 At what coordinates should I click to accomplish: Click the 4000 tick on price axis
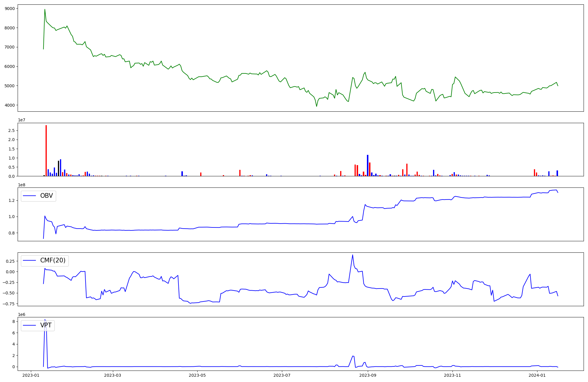pyautogui.click(x=10, y=105)
